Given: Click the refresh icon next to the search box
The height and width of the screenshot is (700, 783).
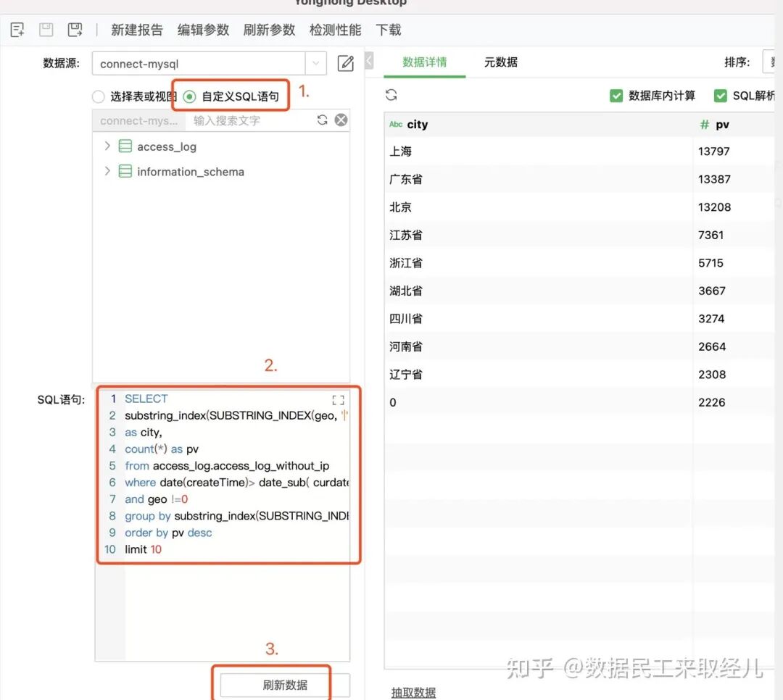Looking at the screenshot, I should 322,120.
